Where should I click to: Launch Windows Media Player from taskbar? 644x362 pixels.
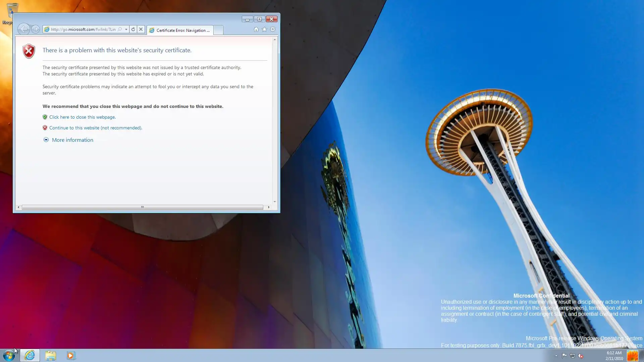70,355
